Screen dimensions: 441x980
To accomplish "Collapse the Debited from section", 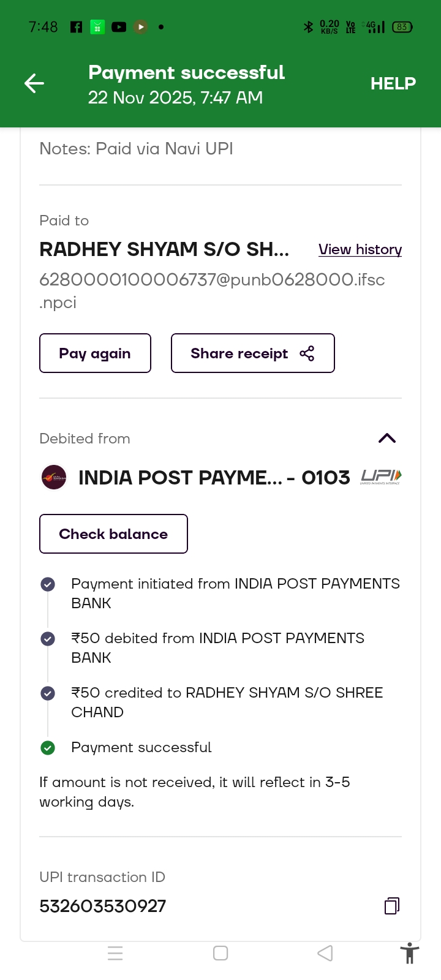I will click(x=387, y=438).
